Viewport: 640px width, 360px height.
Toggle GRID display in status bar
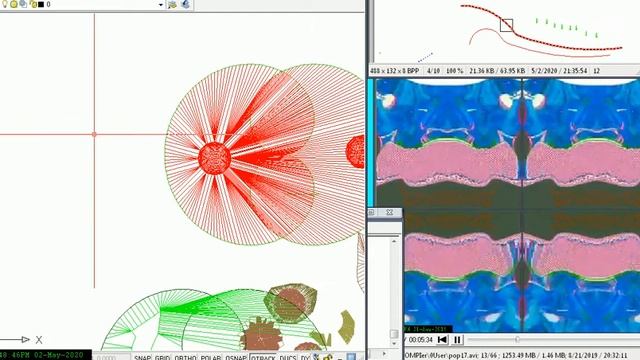coord(162,357)
